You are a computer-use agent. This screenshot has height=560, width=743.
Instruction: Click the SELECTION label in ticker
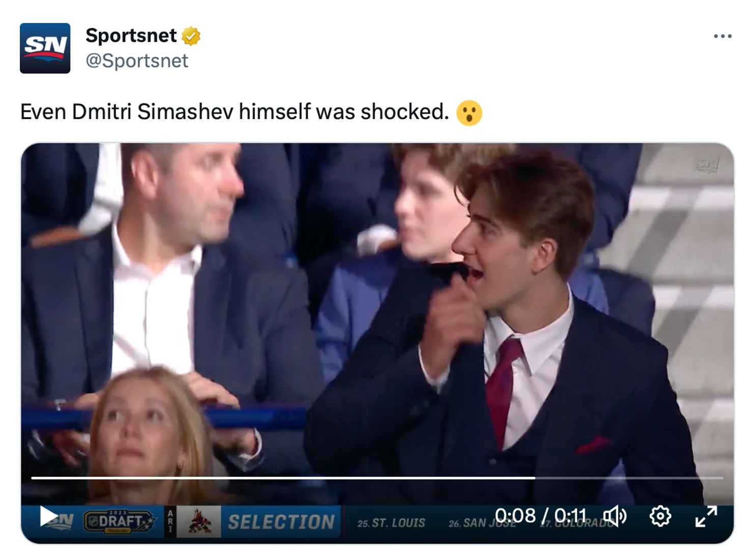(x=281, y=522)
